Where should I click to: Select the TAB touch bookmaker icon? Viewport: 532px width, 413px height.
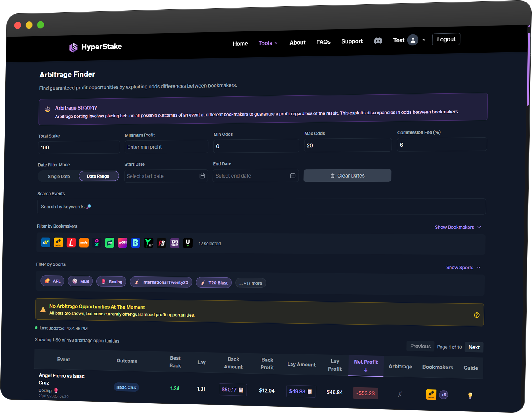pos(175,243)
